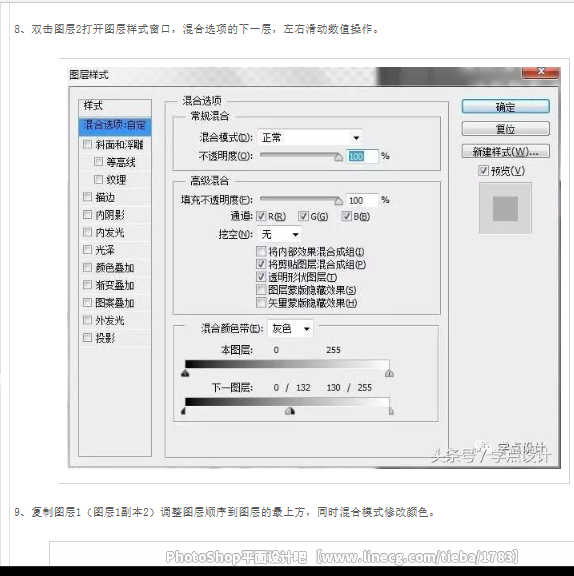Click the 本图层 gradient bar
Image resolution: width=574 pixels, height=576 pixels.
tap(287, 364)
